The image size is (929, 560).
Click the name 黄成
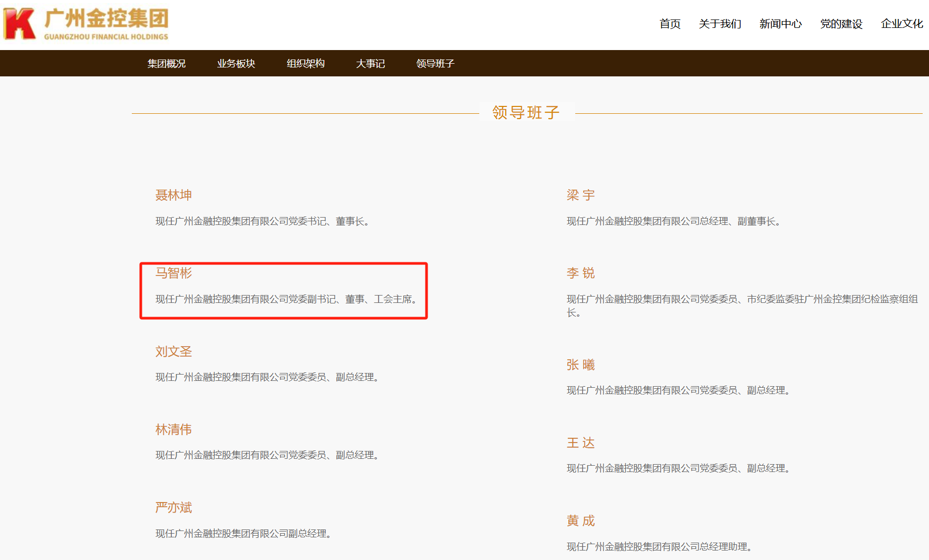tap(580, 520)
